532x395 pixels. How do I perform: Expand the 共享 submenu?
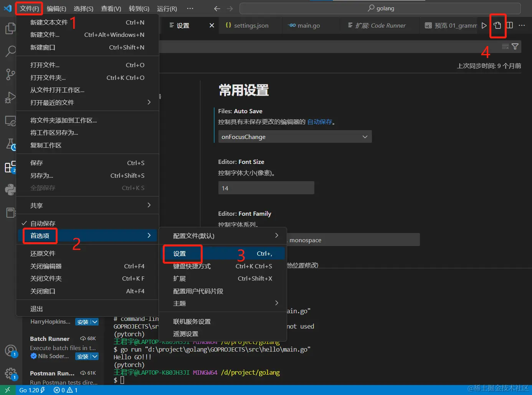pyautogui.click(x=88, y=205)
